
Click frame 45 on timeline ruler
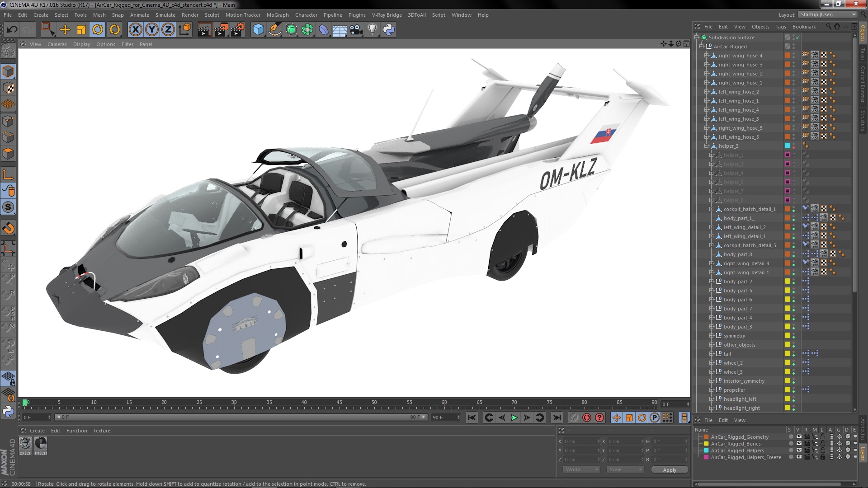[x=339, y=402]
